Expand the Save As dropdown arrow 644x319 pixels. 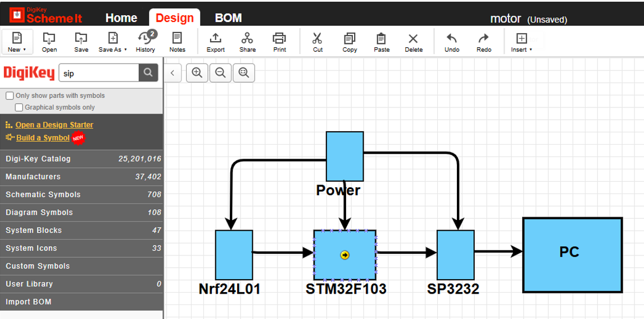click(125, 50)
